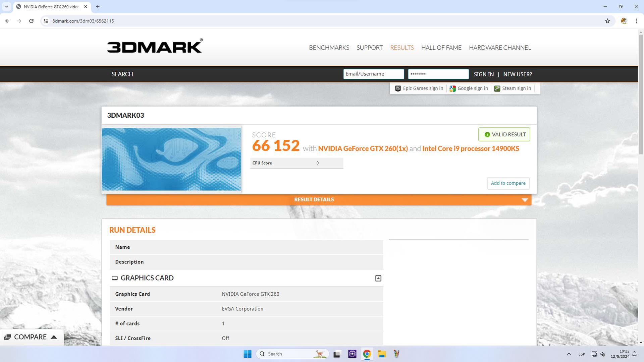The height and width of the screenshot is (362, 644).
Task: Launch Chrome from the taskbar
Action: [367, 354]
